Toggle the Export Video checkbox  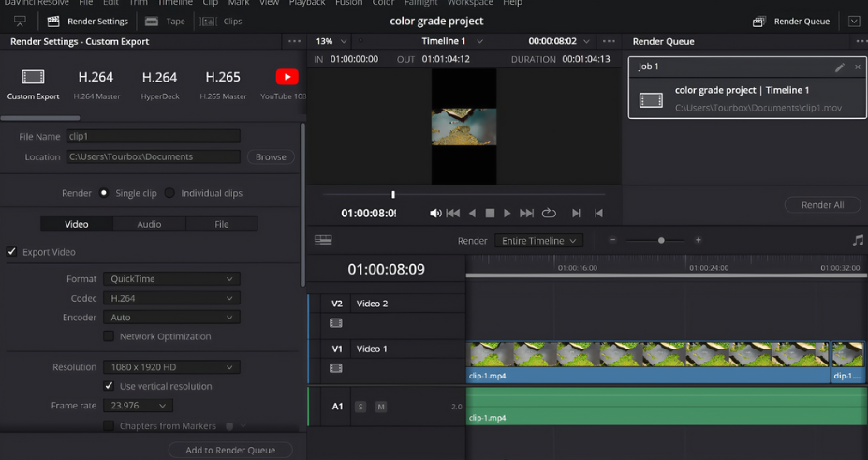click(11, 251)
